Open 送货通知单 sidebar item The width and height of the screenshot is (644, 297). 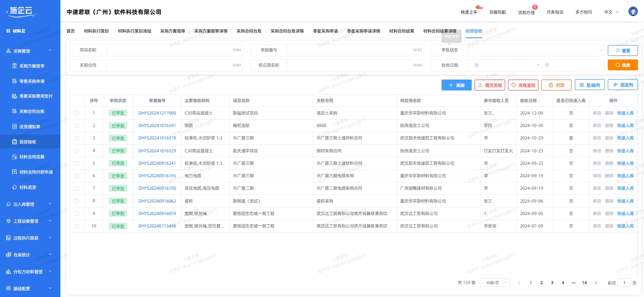30,127
